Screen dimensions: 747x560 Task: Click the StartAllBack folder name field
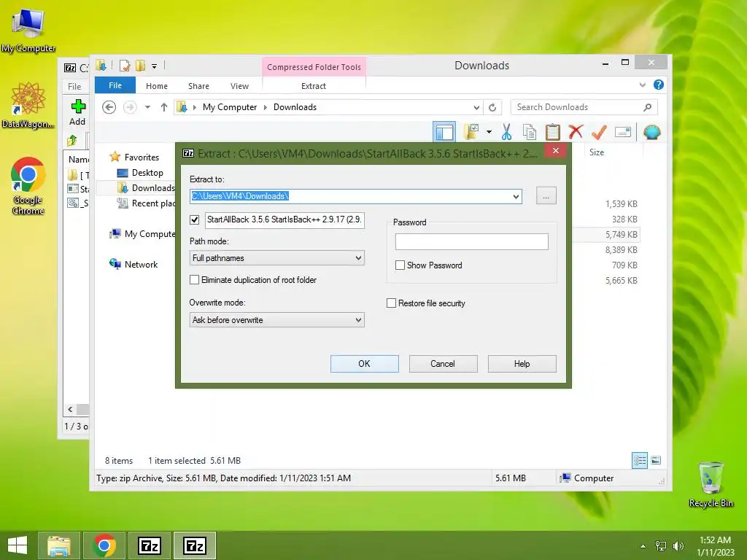[285, 220]
